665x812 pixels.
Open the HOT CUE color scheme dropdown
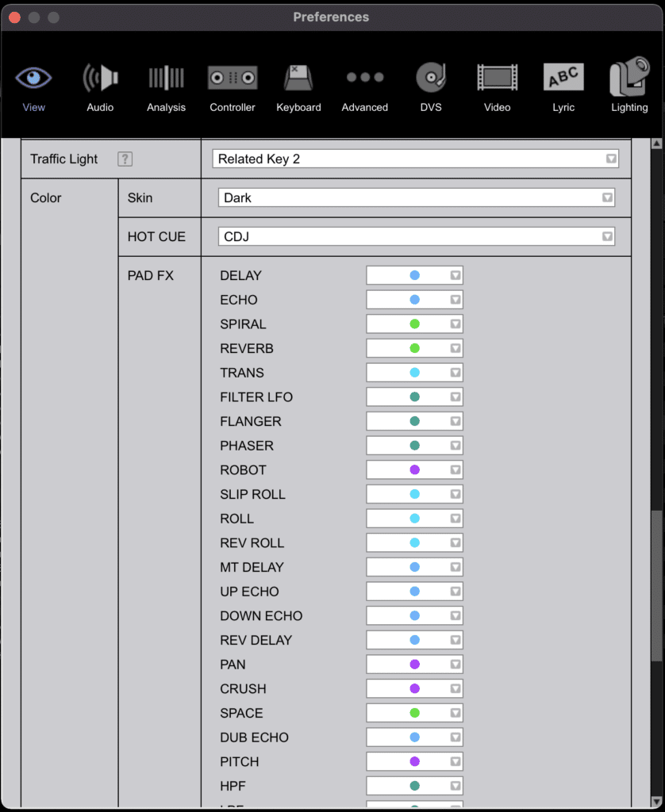(416, 236)
